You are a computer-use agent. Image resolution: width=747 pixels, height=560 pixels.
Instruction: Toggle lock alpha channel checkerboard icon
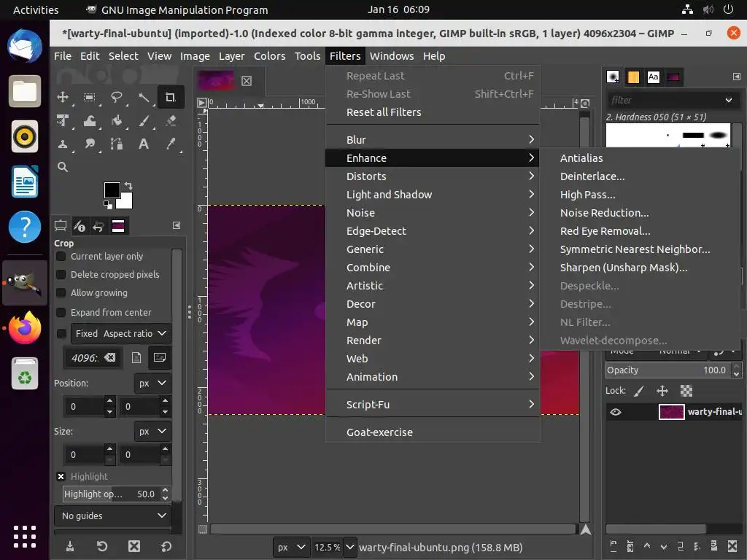[686, 391]
